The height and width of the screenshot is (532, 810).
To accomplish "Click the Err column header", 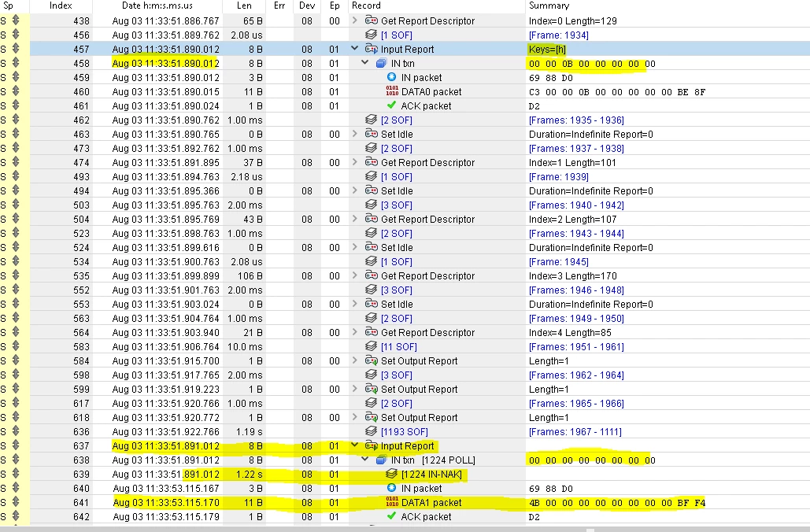I will pyautogui.click(x=279, y=6).
